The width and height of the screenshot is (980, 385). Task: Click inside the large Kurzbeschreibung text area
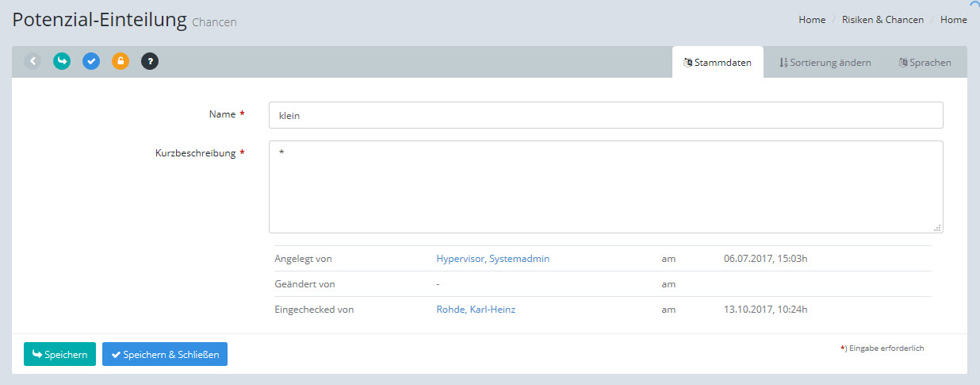click(x=606, y=187)
